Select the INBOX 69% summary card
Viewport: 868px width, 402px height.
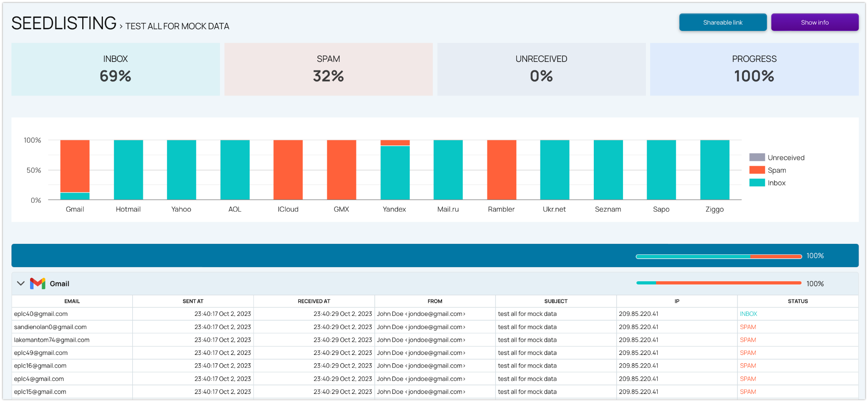click(x=116, y=69)
